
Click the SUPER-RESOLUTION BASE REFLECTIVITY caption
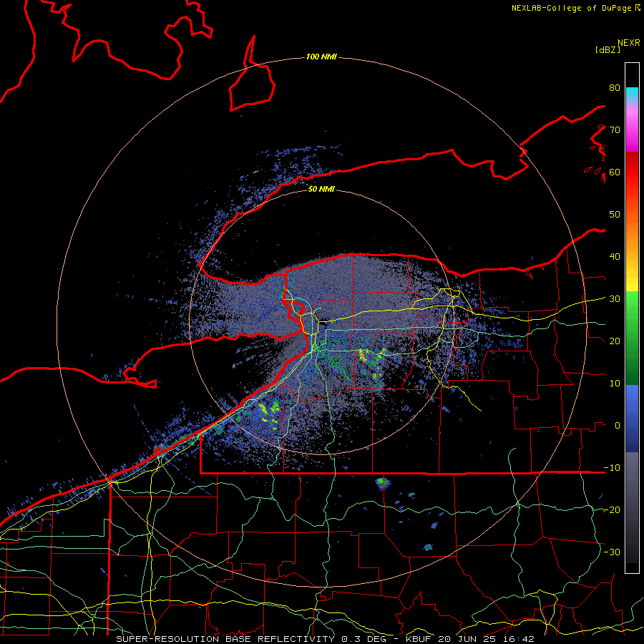click(x=225, y=639)
